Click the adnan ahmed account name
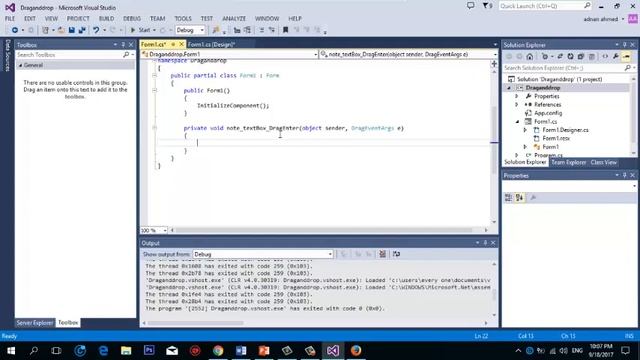 (x=600, y=19)
